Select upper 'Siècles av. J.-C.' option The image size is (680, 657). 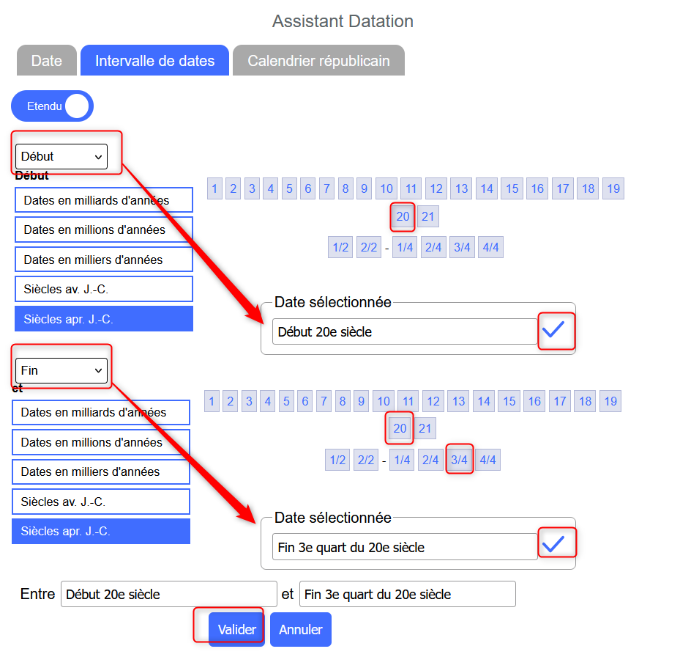click(103, 289)
